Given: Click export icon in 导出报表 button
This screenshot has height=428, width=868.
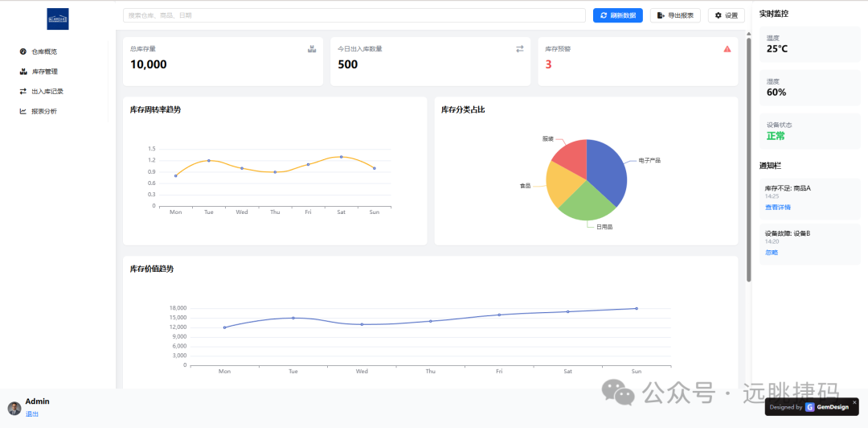Looking at the screenshot, I should point(661,15).
